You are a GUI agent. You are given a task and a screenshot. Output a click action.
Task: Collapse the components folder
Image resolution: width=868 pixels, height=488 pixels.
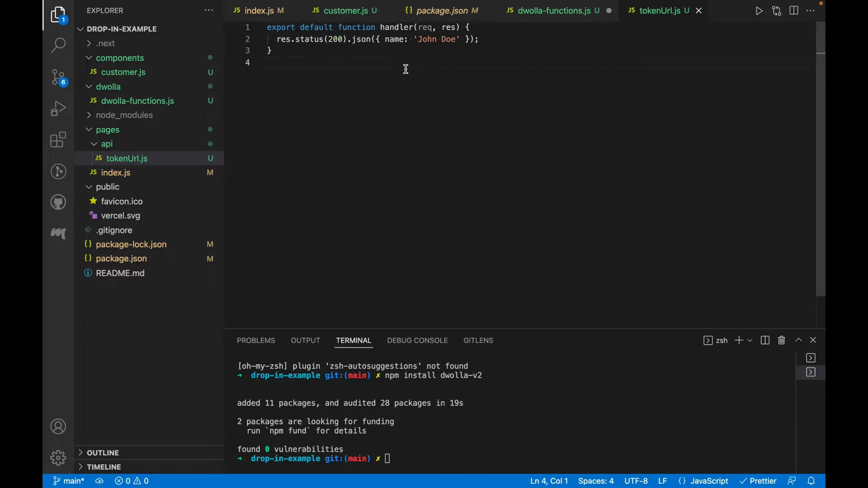pyautogui.click(x=120, y=58)
